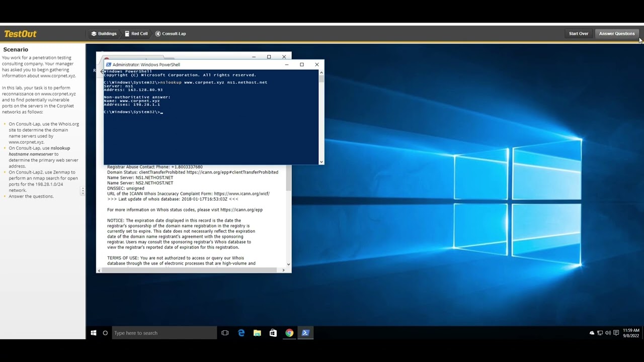
Task: Click the Whois page horizontal scrollbar right arrow
Action: [283, 270]
